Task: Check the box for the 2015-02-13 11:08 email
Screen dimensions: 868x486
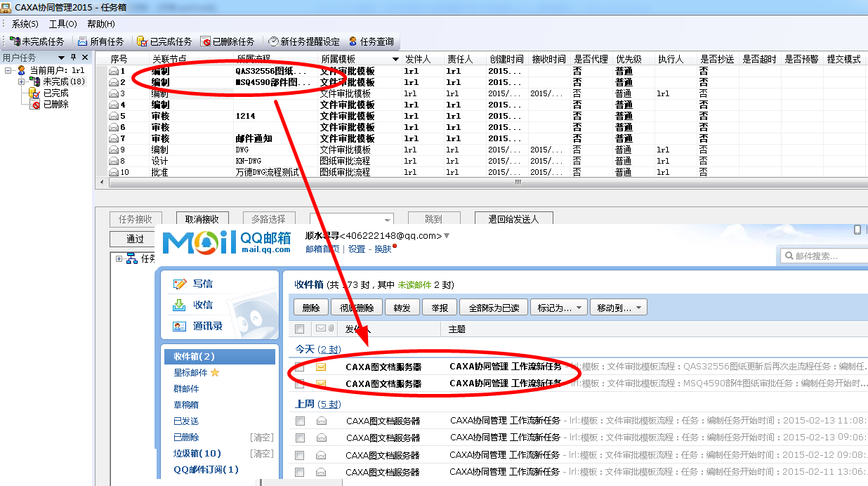Action: (x=300, y=421)
